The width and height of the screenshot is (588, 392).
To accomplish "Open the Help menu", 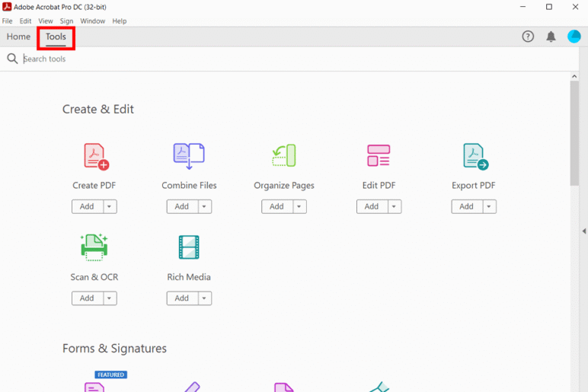I will pyautogui.click(x=120, y=21).
